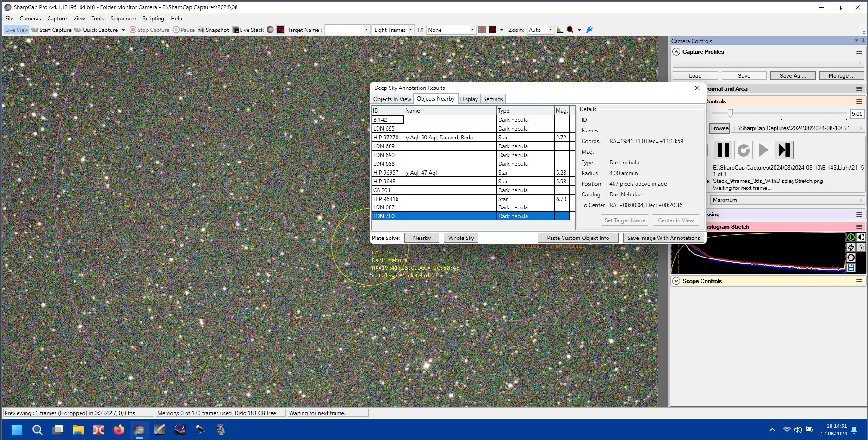
Task: Click the Stop Capture toolbar button
Action: click(x=149, y=30)
